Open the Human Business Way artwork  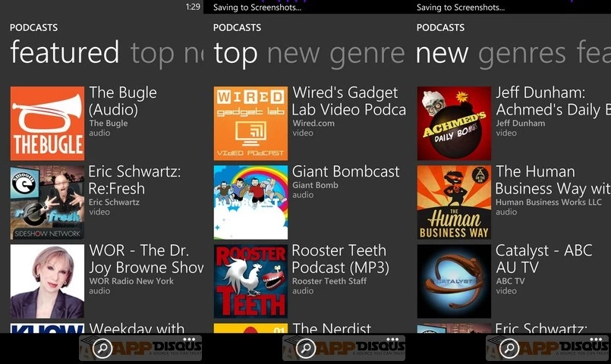(454, 202)
